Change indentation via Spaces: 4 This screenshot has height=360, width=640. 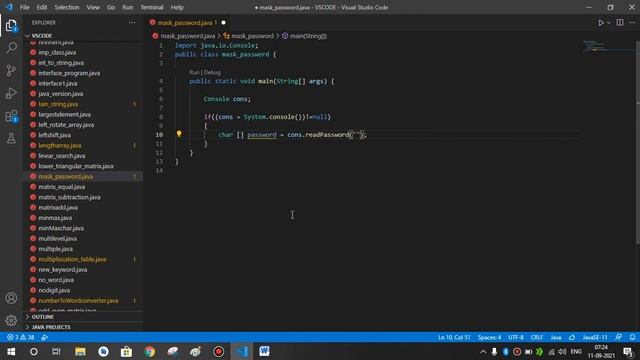coord(489,338)
